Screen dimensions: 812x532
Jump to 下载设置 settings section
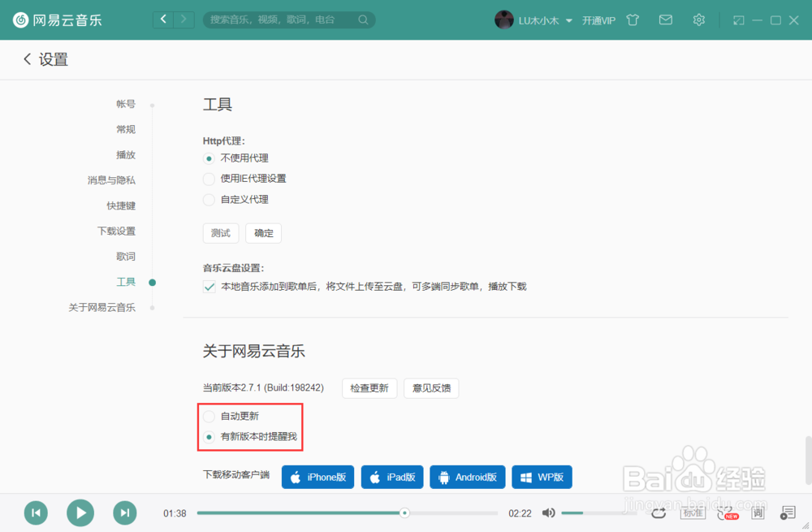116,231
